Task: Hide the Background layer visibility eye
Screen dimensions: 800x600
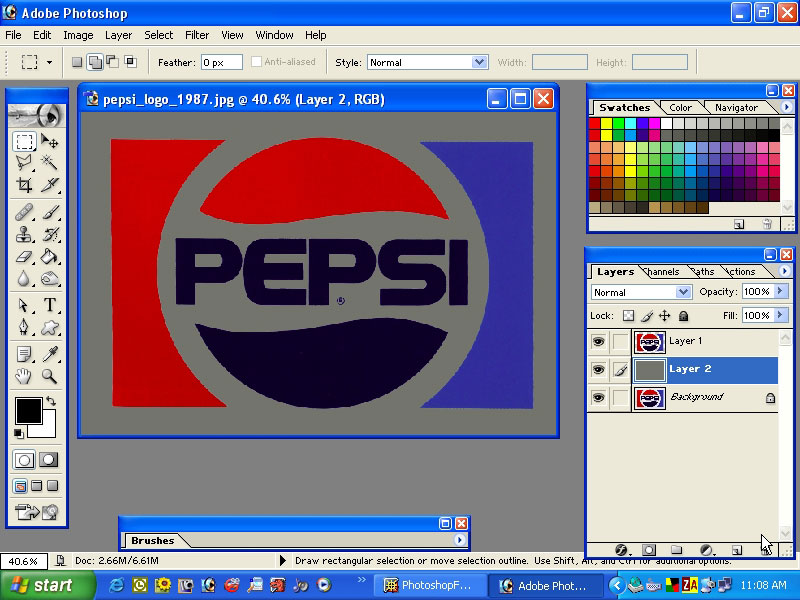Action: tap(598, 397)
